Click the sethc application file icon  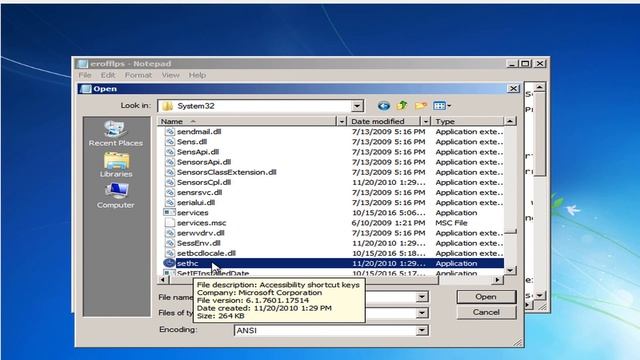[169, 263]
